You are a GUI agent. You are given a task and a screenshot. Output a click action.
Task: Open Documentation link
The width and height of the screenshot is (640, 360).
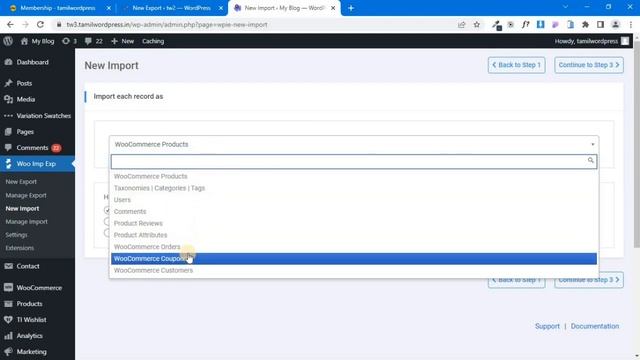click(595, 326)
